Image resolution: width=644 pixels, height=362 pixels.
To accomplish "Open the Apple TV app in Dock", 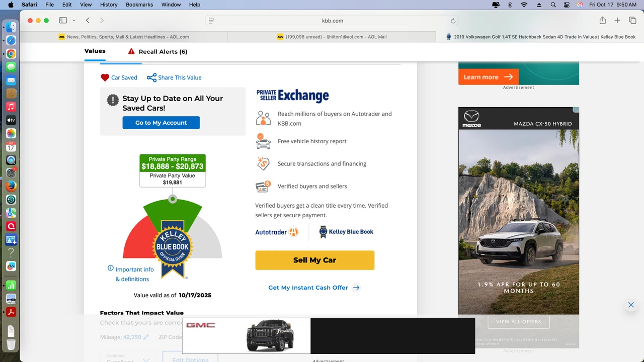I will click(11, 120).
